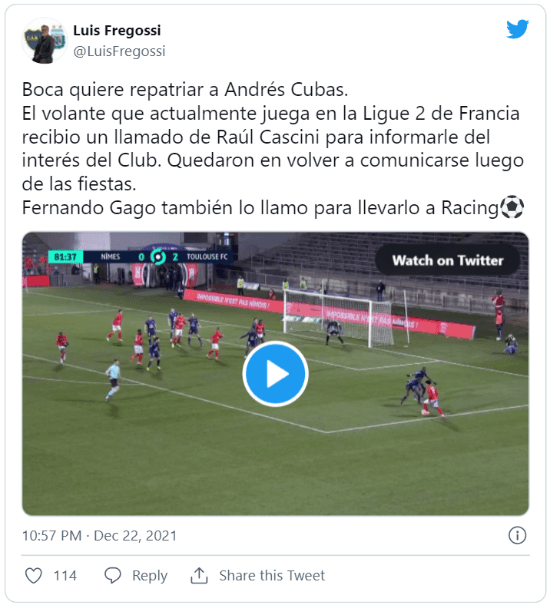Click the reply speech bubble icon
The height and width of the screenshot is (605, 550).
point(113,576)
